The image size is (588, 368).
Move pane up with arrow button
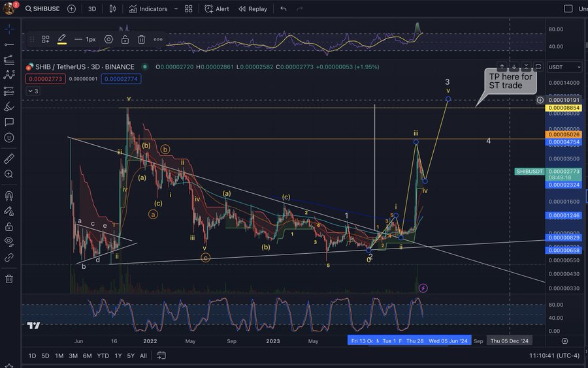[502, 67]
